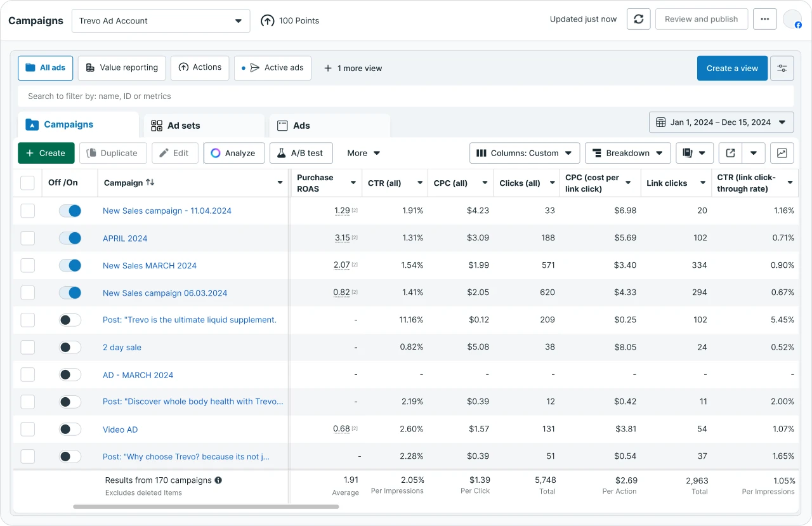The height and width of the screenshot is (526, 812).
Task: Open the Breakdown dropdown
Action: click(628, 153)
